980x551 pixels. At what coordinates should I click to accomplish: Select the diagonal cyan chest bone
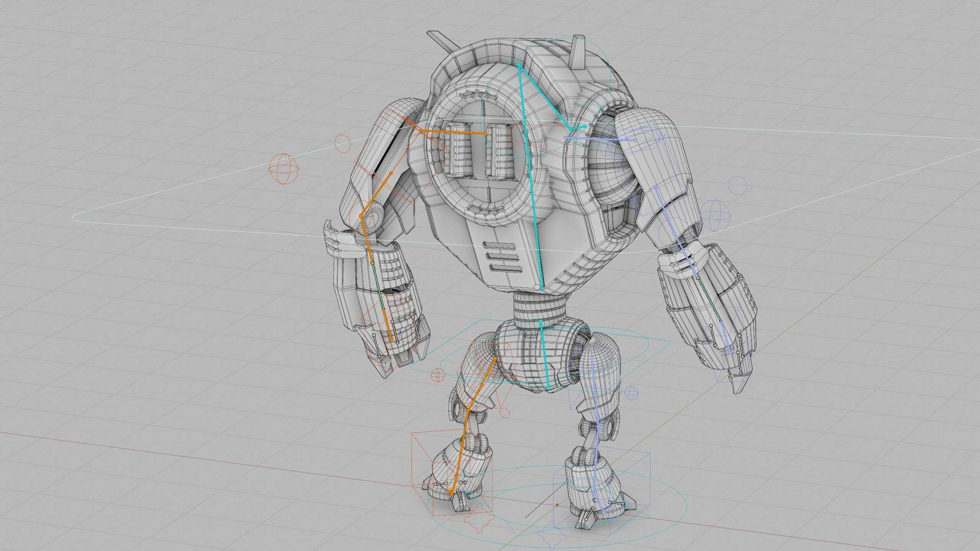[544, 96]
